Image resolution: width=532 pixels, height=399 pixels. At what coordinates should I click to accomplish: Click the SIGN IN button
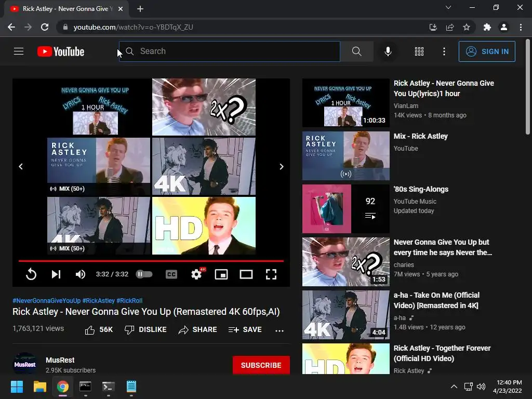[487, 51]
